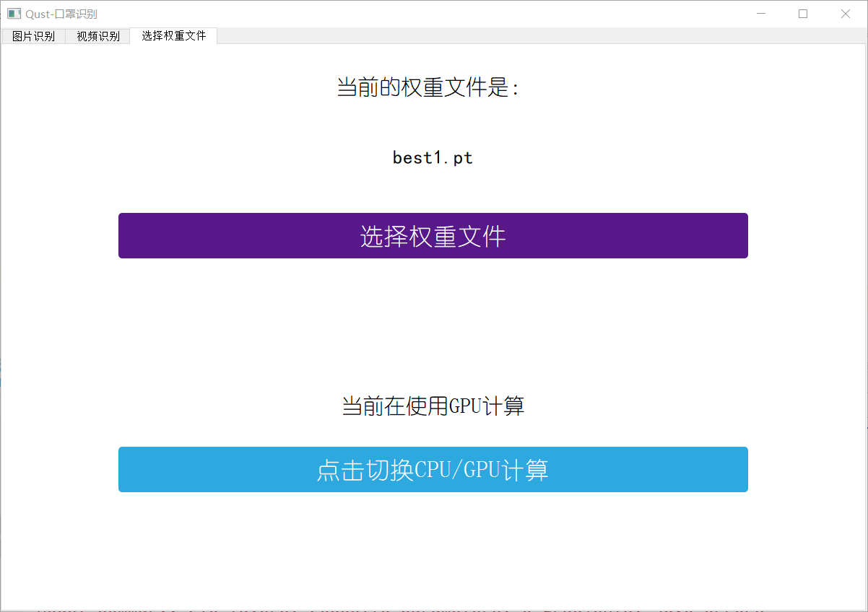Minimize the Qust-口罩识别 window
This screenshot has width=868, height=612.
point(760,14)
